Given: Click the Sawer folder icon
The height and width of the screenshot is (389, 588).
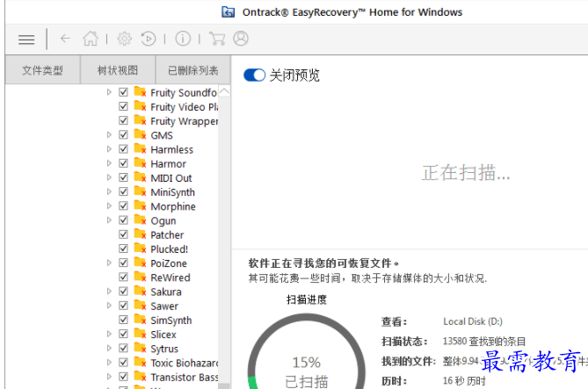Looking at the screenshot, I should [140, 306].
